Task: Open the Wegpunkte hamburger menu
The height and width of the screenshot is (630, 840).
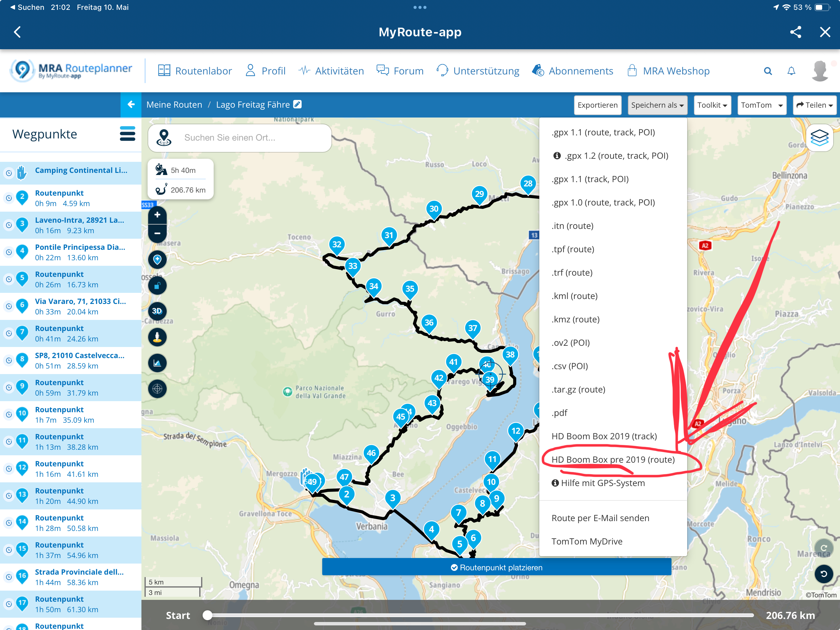Action: point(127,134)
